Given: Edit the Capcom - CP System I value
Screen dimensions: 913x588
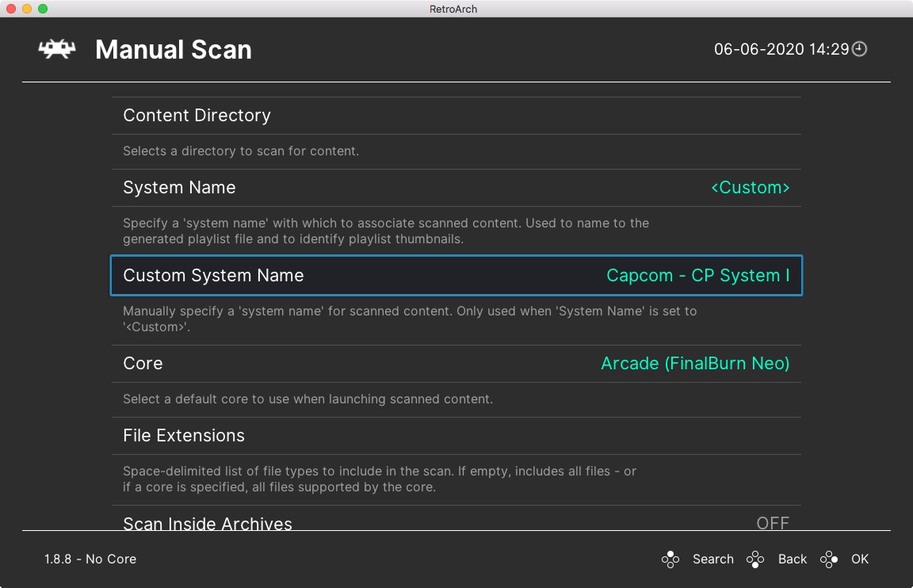Looking at the screenshot, I should (698, 275).
